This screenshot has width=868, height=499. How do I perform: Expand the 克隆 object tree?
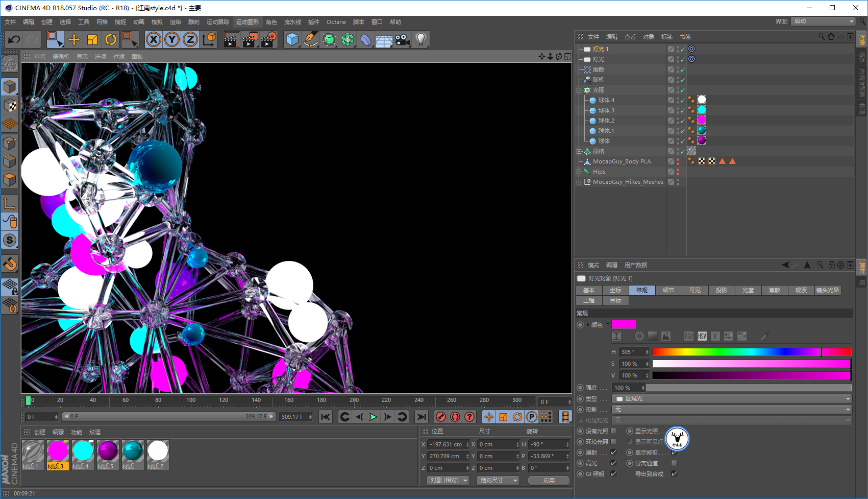[579, 90]
